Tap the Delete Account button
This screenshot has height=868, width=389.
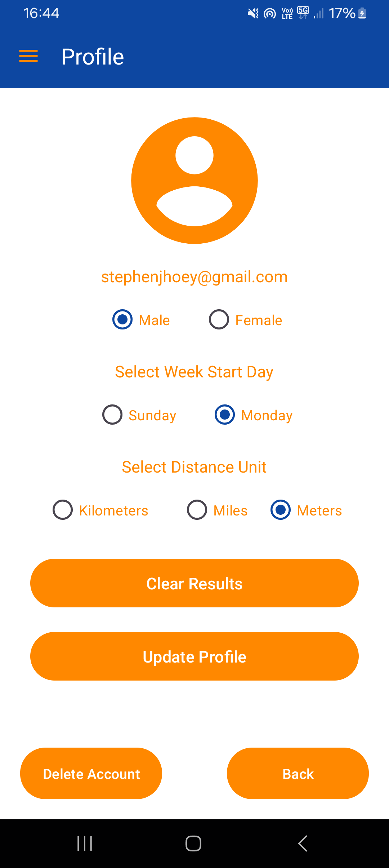(x=91, y=774)
